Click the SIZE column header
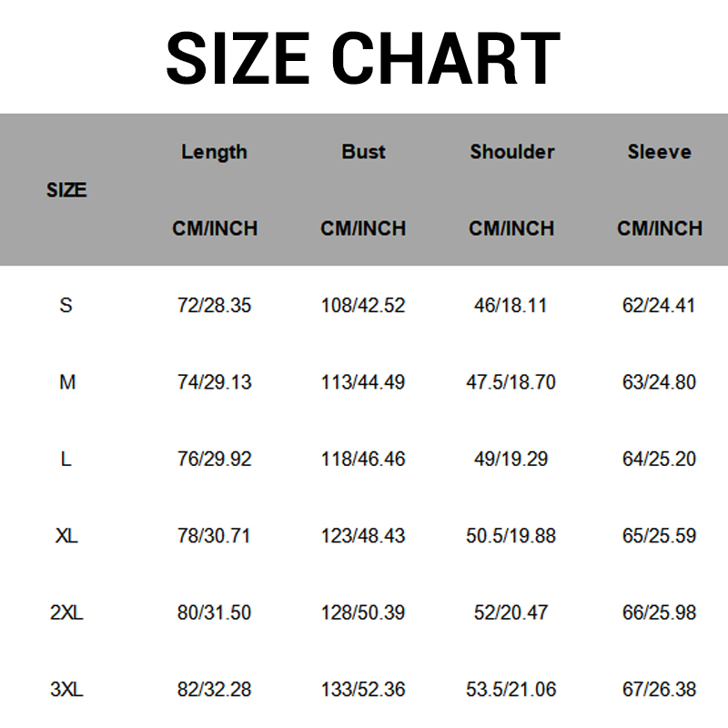The width and height of the screenshot is (728, 728). 66,190
